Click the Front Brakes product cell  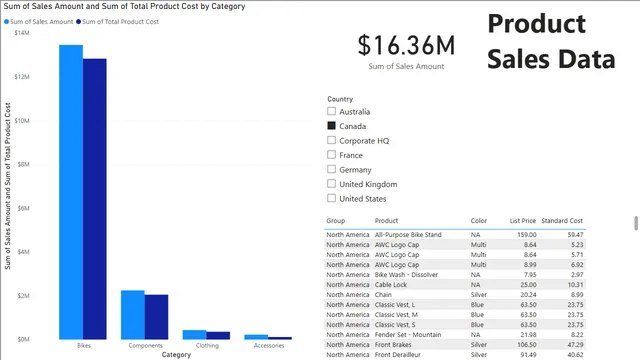click(393, 344)
